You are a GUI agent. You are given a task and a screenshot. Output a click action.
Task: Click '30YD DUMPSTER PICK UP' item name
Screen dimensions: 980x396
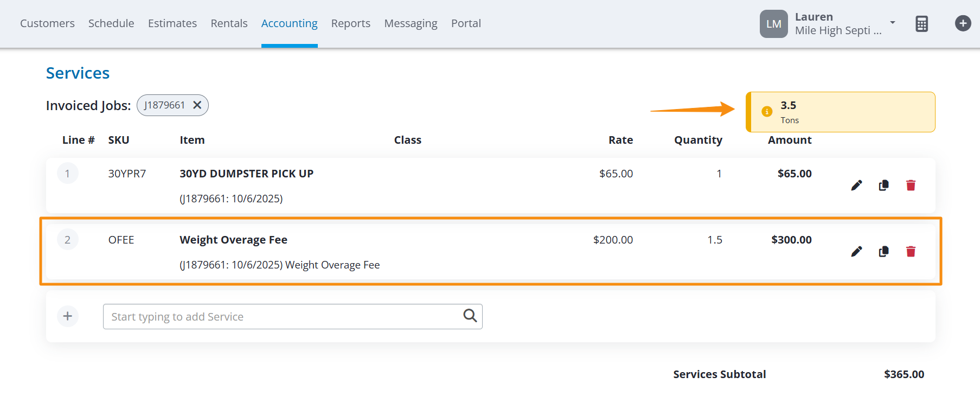point(247,174)
